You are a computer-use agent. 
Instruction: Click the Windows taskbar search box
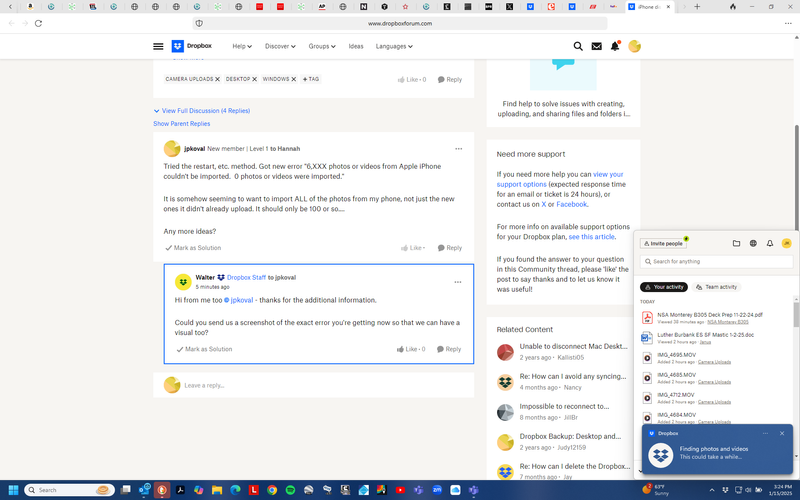tap(70, 490)
